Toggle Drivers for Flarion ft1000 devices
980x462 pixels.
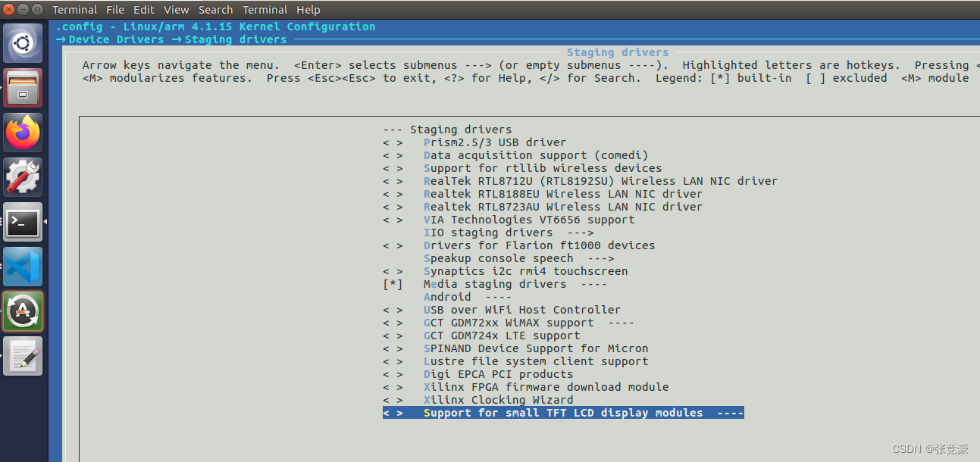518,245
